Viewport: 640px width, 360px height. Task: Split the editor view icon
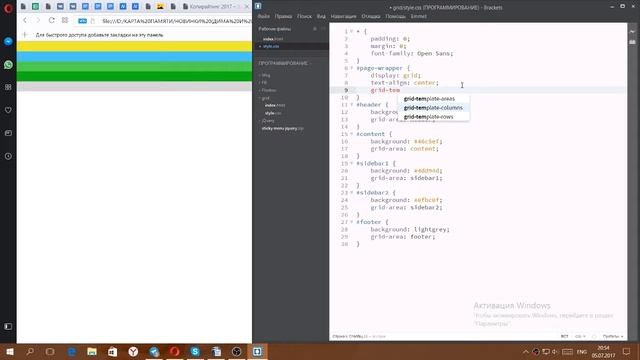(323, 29)
